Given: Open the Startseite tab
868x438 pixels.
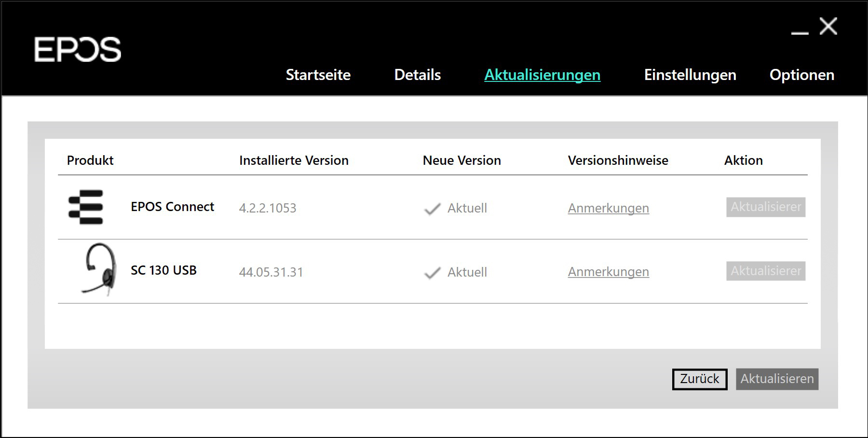Looking at the screenshot, I should (318, 75).
